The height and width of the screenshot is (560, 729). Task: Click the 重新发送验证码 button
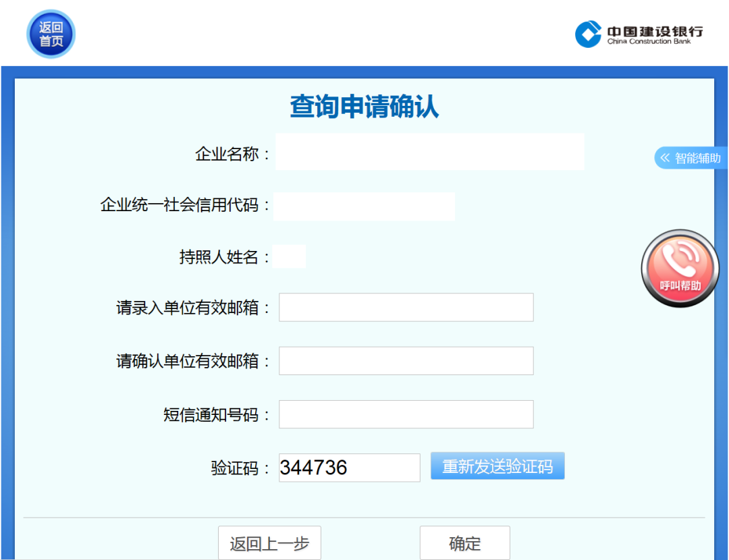click(x=497, y=466)
